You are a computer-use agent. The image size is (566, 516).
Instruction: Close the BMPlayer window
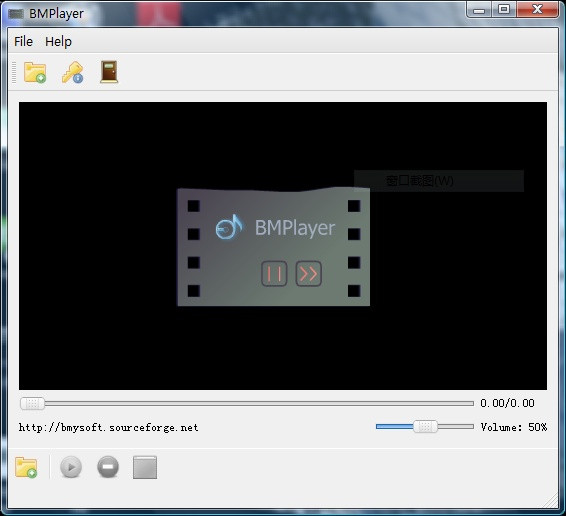point(537,9)
